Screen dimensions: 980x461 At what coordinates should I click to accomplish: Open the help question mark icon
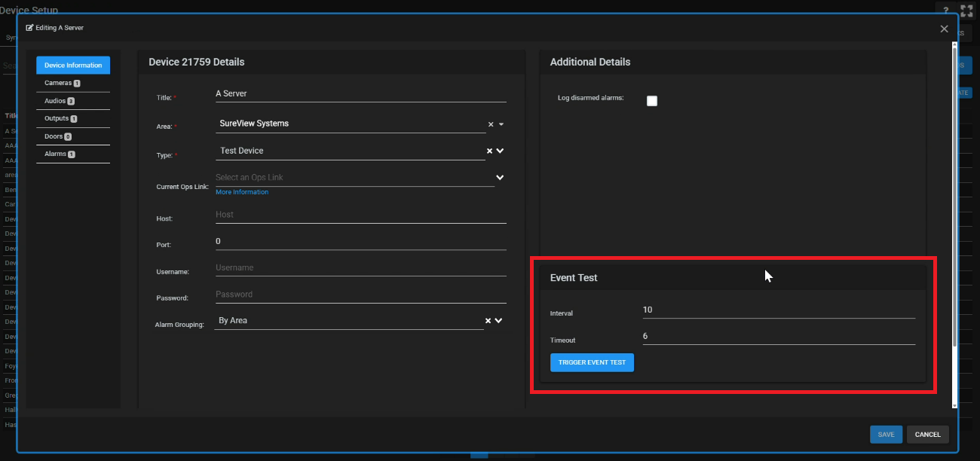[x=946, y=11]
